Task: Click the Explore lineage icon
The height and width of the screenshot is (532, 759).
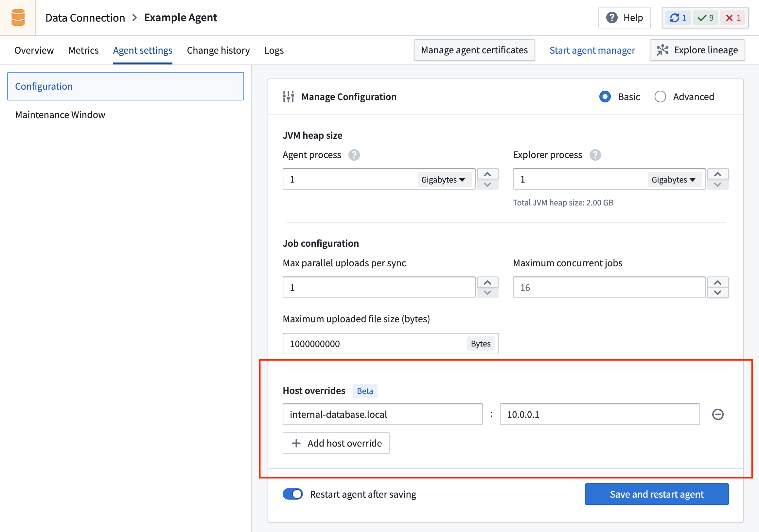Action: pos(663,50)
